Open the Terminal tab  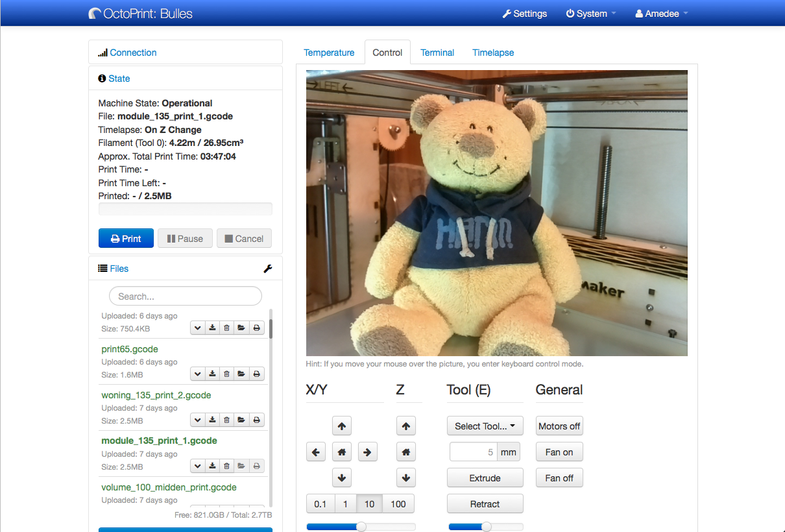pos(437,53)
